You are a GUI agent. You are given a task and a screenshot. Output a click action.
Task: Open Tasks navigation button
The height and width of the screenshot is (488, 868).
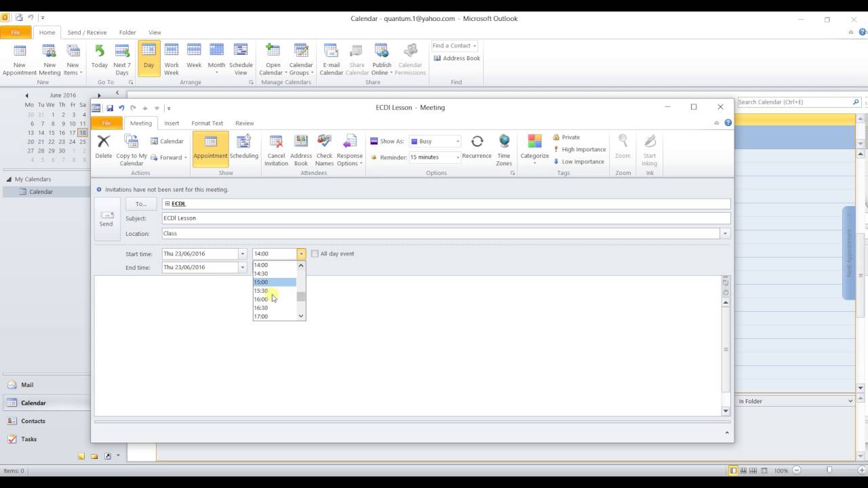pos(45,439)
